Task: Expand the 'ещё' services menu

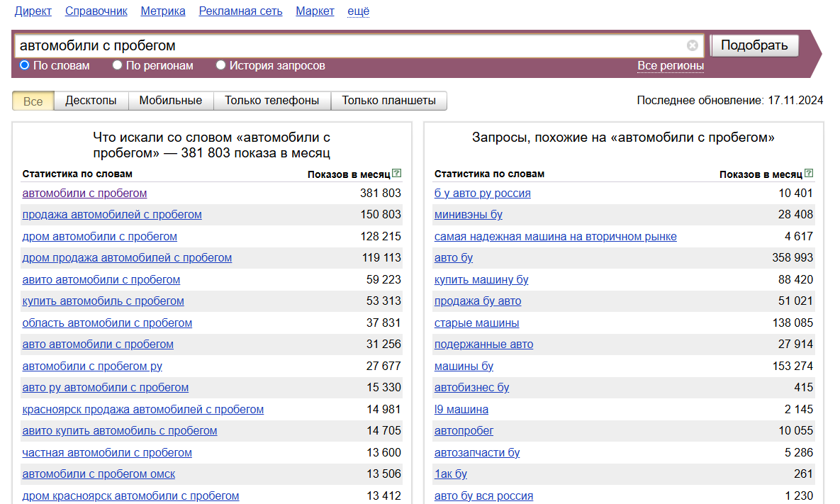Action: click(x=359, y=11)
